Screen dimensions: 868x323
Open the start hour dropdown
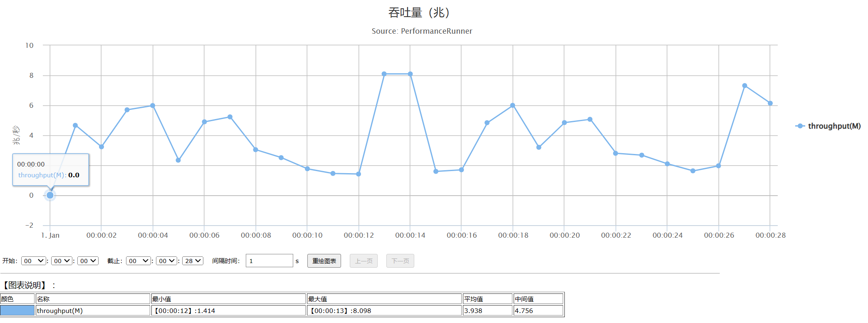point(34,261)
